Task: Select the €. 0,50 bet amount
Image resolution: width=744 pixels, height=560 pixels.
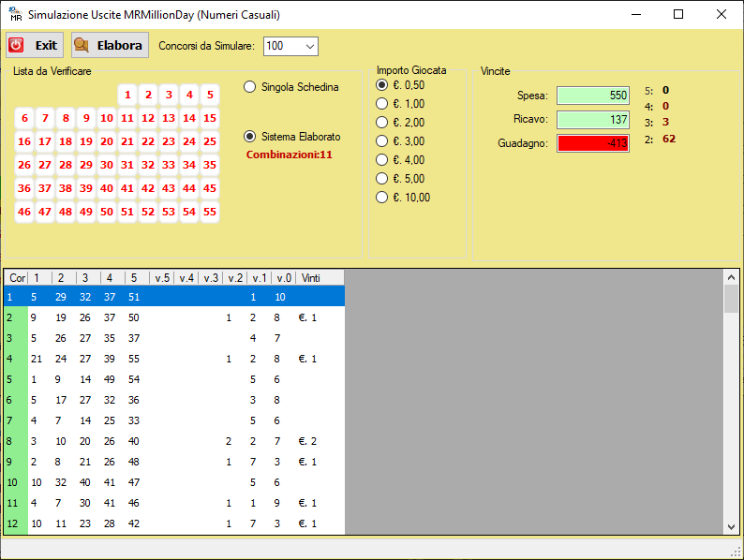Action: tap(400, 85)
